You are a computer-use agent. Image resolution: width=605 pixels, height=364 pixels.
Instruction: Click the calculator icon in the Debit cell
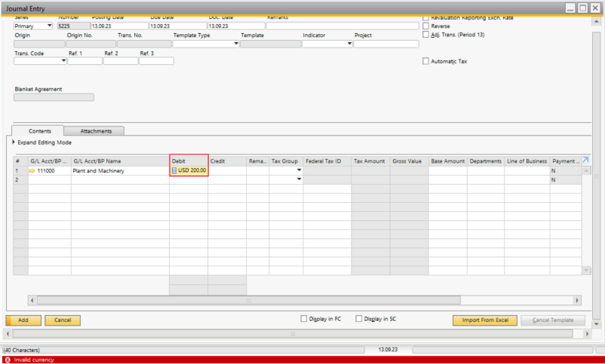click(x=174, y=170)
